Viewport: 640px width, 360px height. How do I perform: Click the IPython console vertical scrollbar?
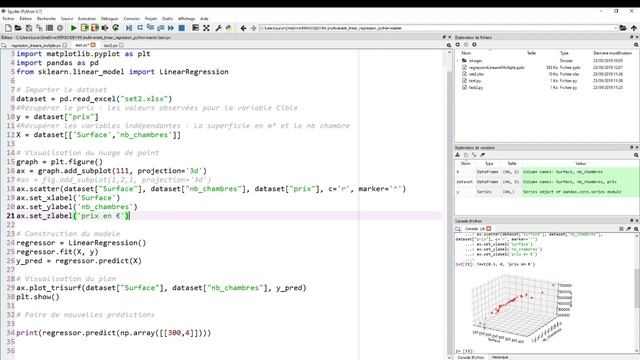[637, 289]
